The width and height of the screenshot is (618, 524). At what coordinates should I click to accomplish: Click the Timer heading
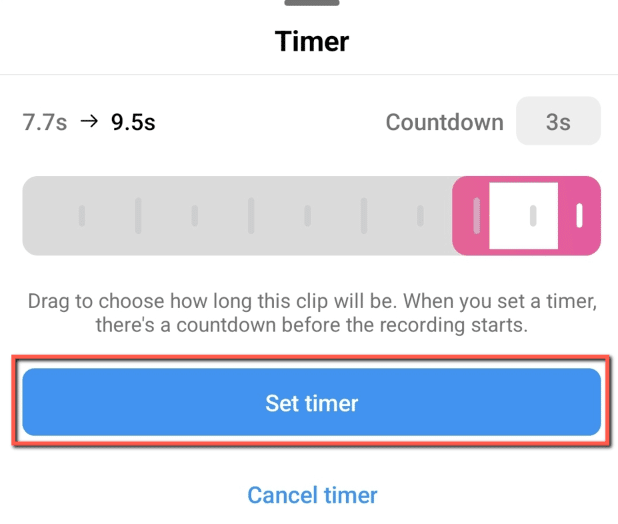(x=311, y=42)
